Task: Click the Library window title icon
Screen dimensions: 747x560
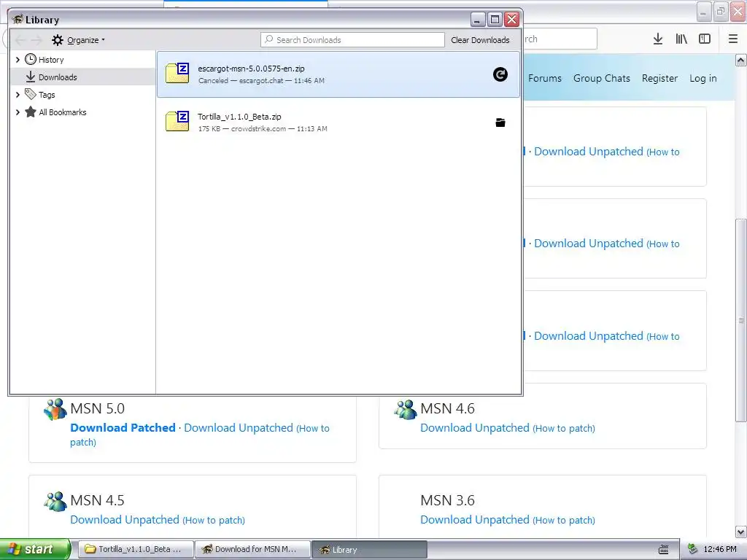Action: coord(18,19)
